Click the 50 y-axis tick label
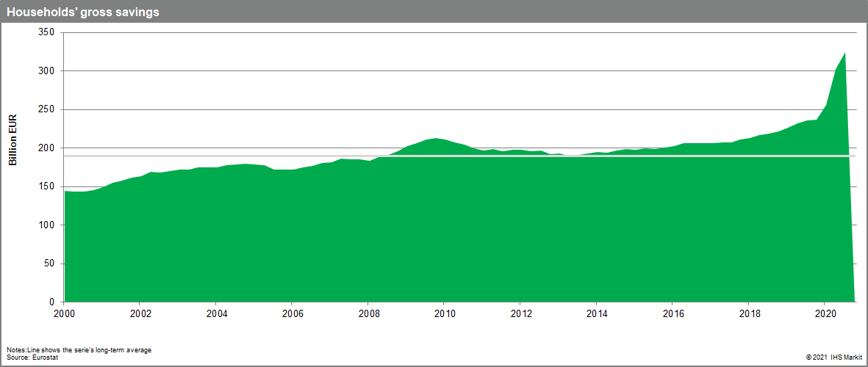Image resolution: width=868 pixels, height=367 pixels. pos(49,264)
